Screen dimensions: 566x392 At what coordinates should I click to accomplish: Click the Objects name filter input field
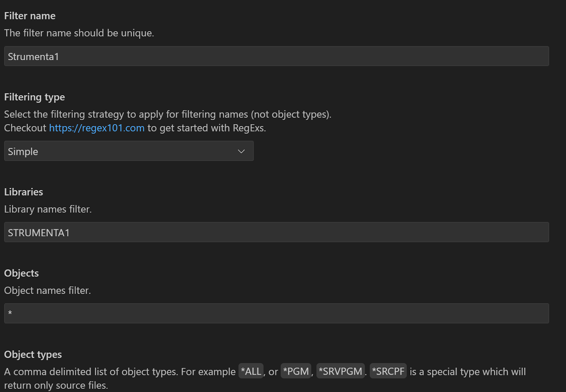pos(276,313)
